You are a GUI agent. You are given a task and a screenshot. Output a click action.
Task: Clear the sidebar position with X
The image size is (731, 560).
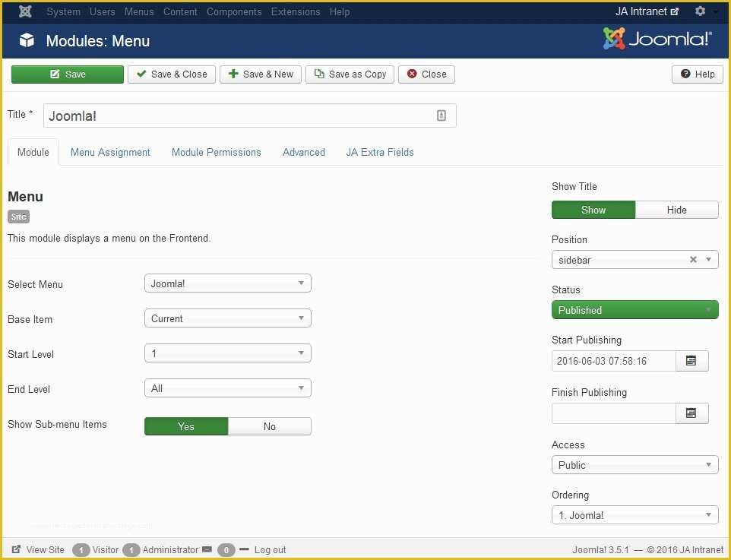pyautogui.click(x=693, y=260)
